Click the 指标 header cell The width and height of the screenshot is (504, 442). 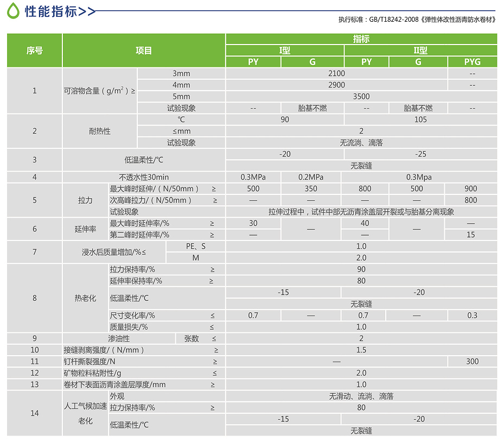coord(361,39)
